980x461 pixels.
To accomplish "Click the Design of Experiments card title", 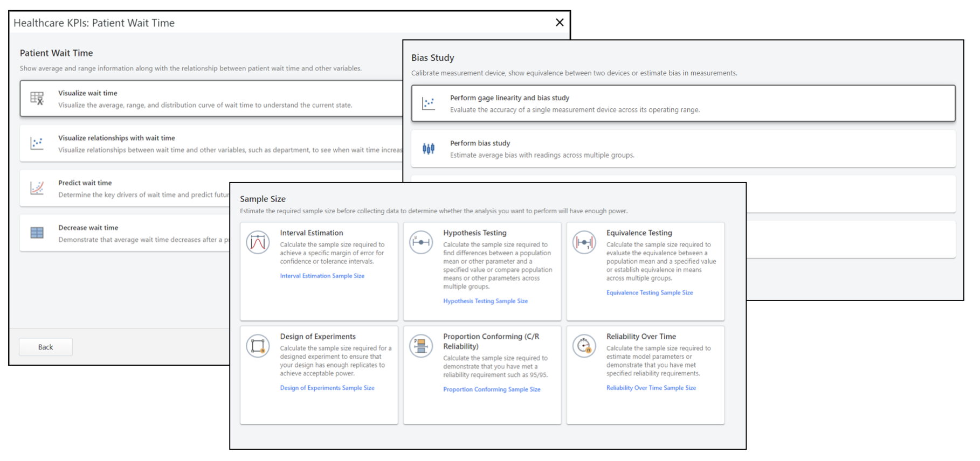I will coord(318,336).
